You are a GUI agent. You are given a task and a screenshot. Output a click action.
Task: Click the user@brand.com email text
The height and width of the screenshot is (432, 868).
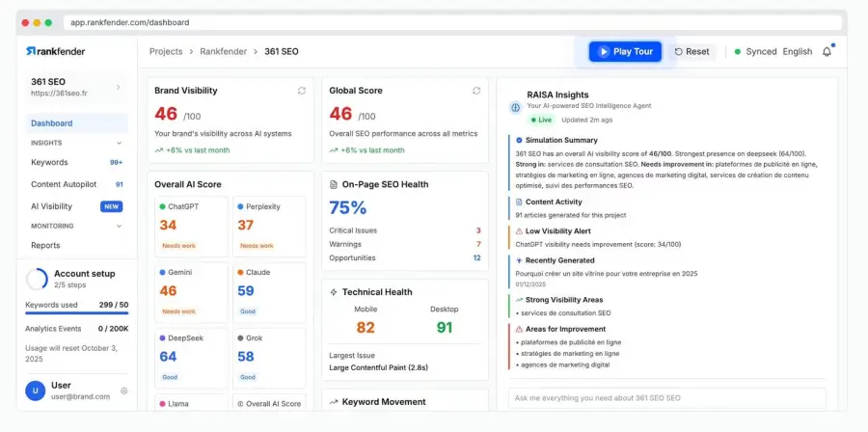(80, 396)
